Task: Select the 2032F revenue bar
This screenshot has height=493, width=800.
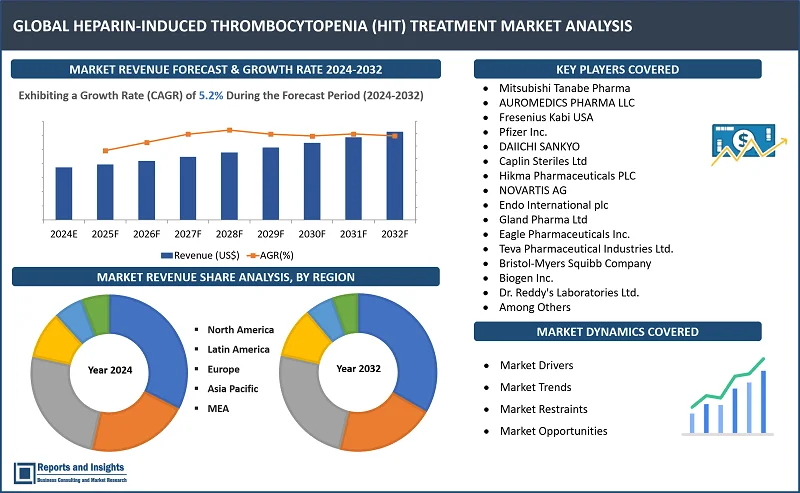Action: pyautogui.click(x=395, y=176)
